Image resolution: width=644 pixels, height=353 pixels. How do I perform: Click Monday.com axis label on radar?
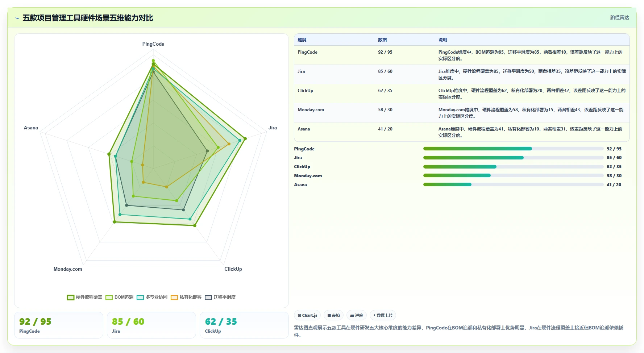(x=68, y=269)
